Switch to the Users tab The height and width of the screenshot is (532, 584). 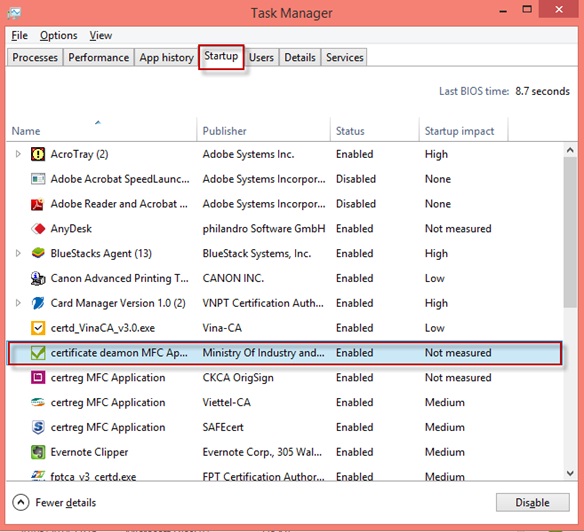[x=261, y=57]
